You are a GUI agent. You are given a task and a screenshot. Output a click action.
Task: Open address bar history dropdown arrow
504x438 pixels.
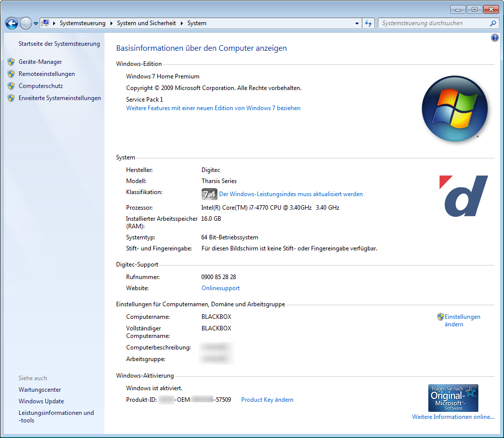tap(357, 24)
